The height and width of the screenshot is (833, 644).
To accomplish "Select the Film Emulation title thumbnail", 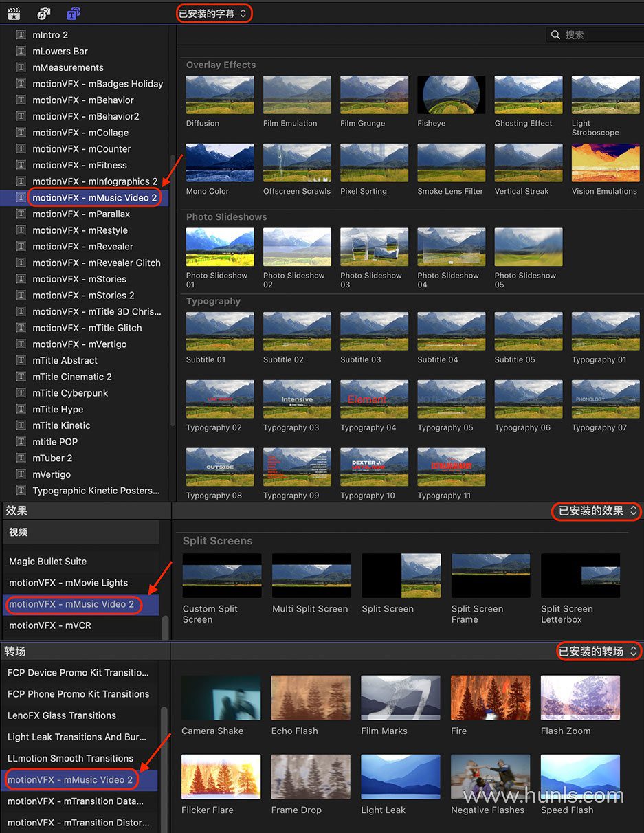I will (297, 95).
